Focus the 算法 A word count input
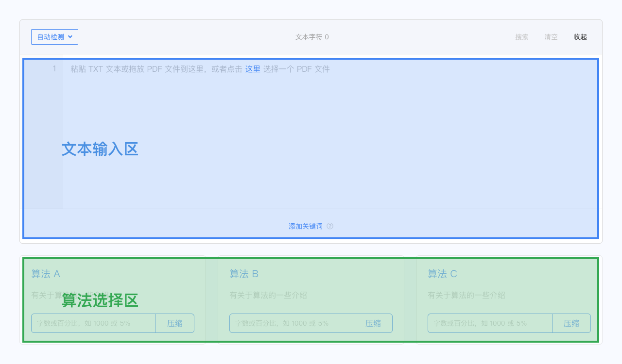Screen dimensions: 622x364 tap(93, 323)
